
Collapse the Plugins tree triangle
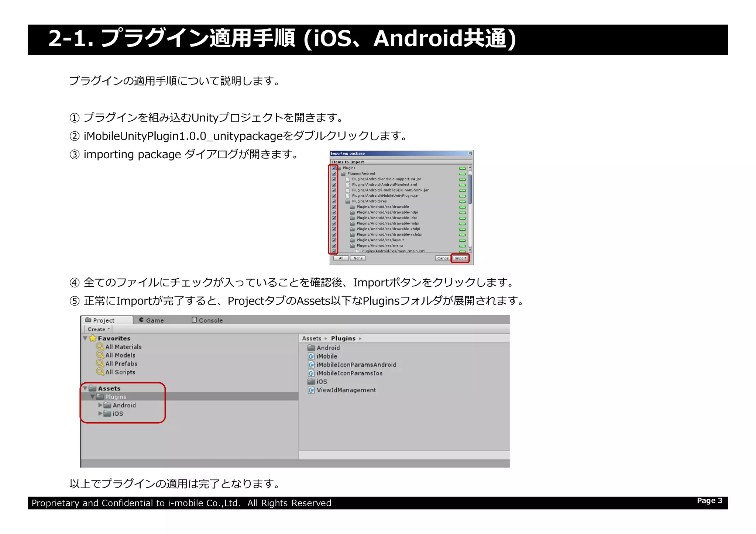[93, 397]
